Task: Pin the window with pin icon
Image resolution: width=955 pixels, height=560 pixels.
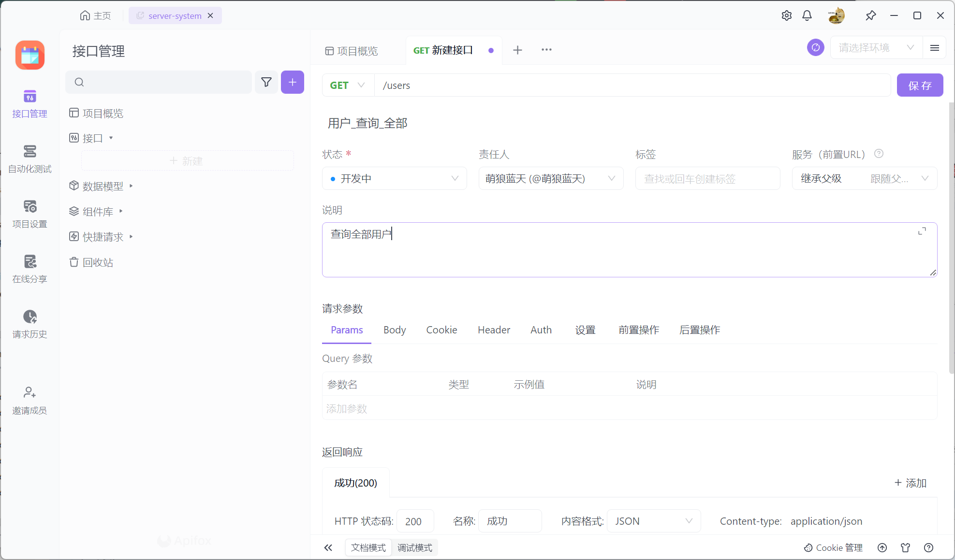Action: 870,15
